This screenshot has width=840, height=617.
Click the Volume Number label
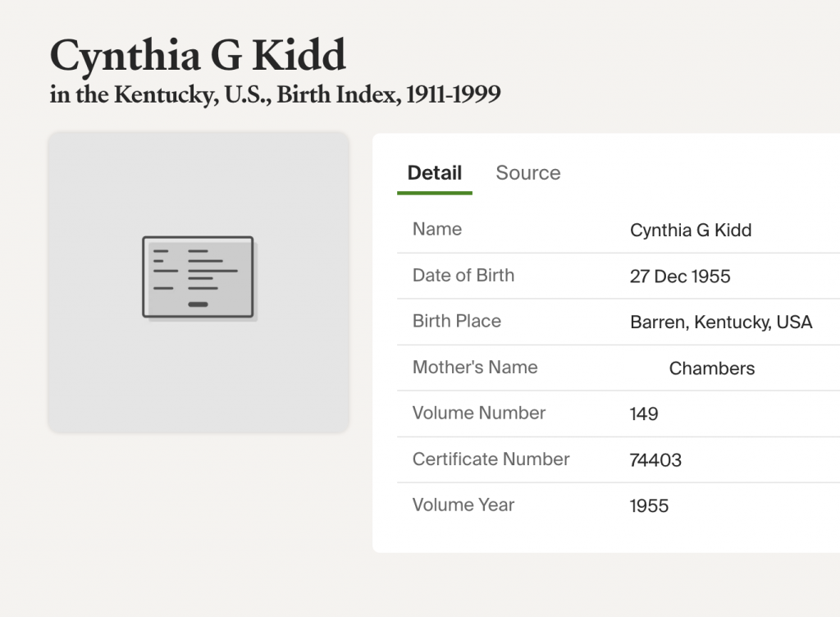tap(479, 414)
